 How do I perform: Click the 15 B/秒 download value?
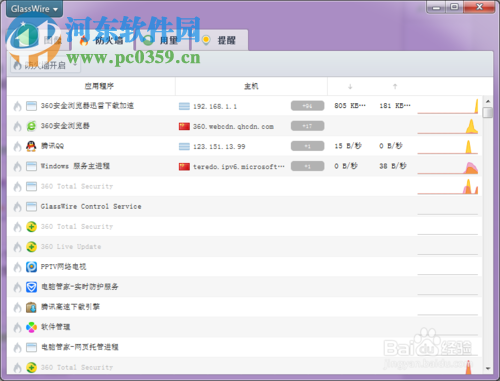click(348, 146)
